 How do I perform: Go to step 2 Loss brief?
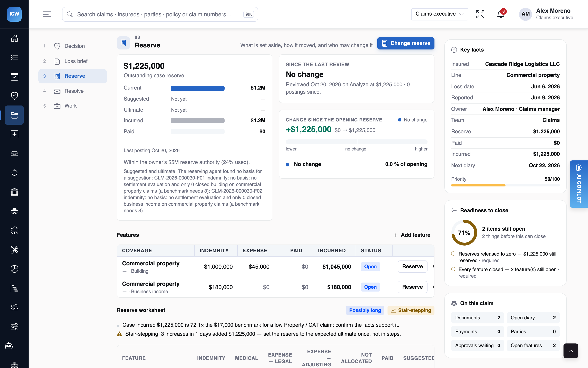[72, 61]
